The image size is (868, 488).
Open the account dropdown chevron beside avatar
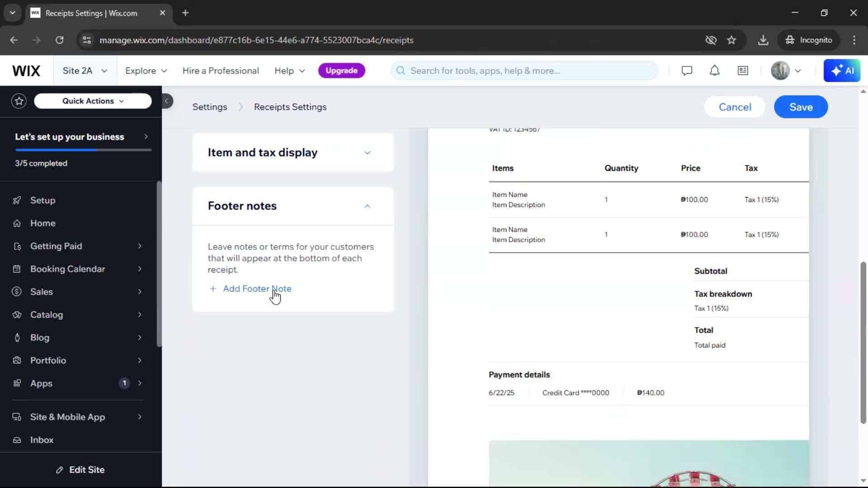[x=798, y=70]
